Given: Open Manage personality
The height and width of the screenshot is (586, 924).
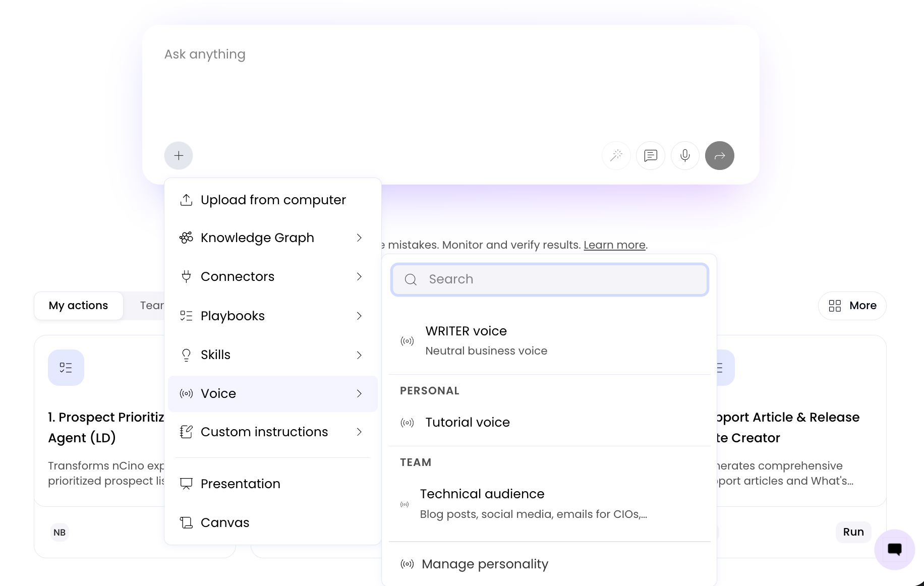Looking at the screenshot, I should click(x=550, y=564).
